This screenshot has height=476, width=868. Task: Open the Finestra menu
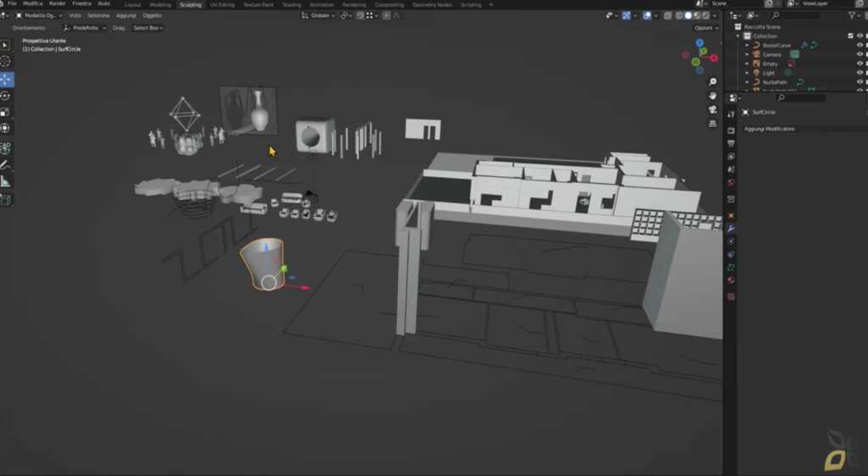pyautogui.click(x=81, y=4)
